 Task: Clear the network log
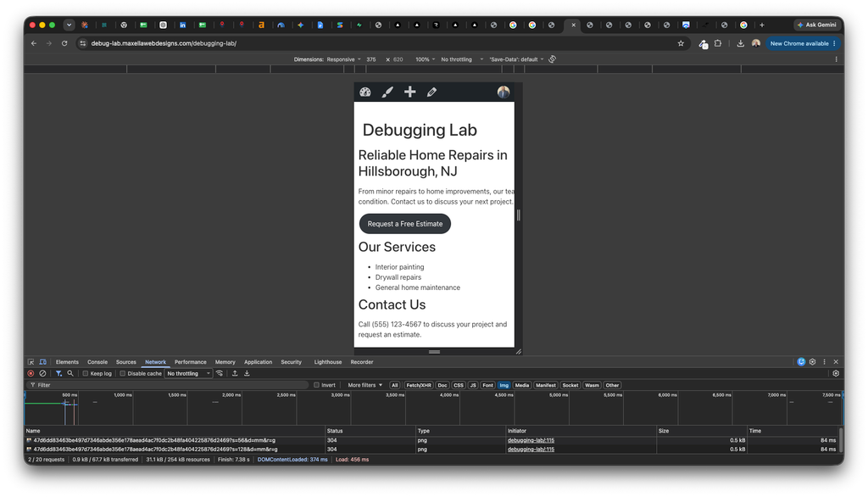[42, 373]
